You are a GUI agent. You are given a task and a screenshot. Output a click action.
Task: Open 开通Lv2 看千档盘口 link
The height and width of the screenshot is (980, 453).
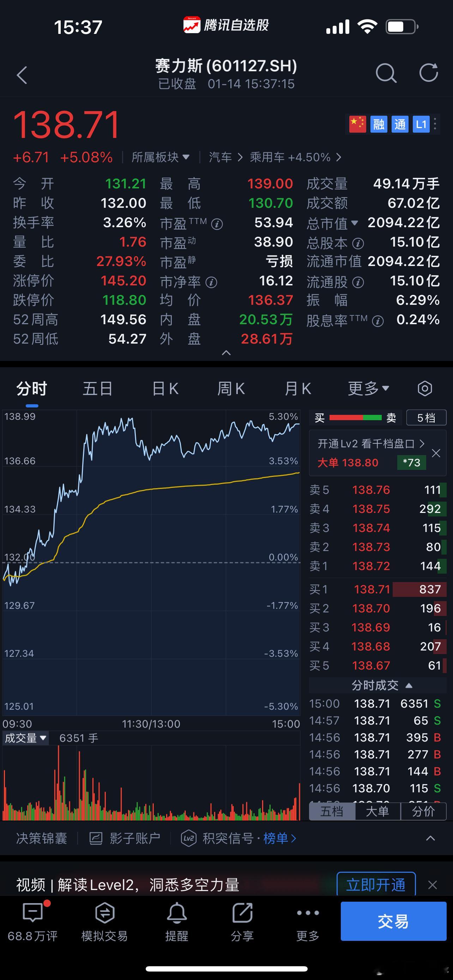371,443
